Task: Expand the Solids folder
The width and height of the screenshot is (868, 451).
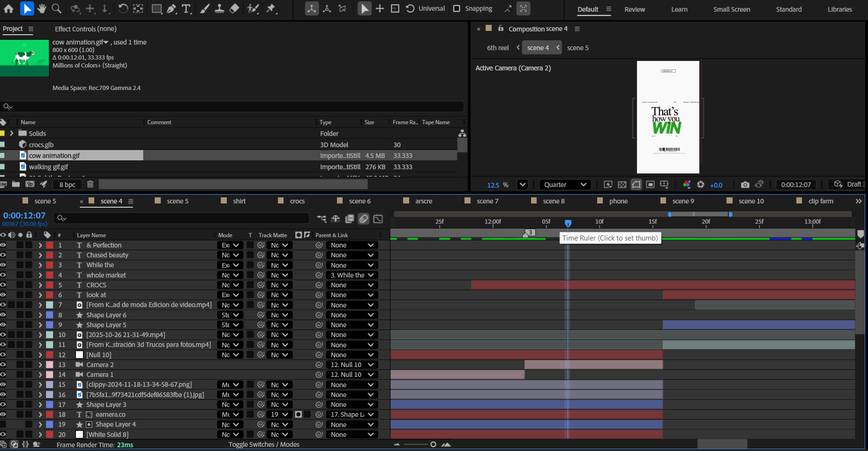Action: (12, 134)
